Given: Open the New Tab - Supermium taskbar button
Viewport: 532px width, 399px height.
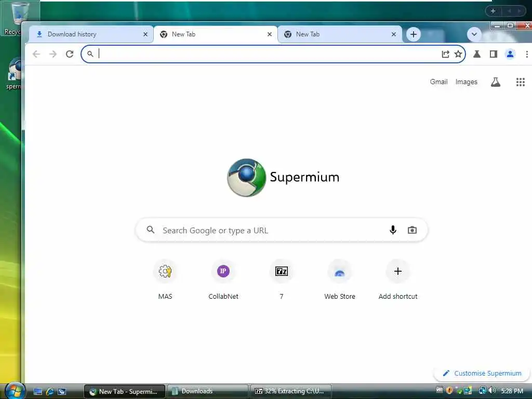Looking at the screenshot, I should (x=124, y=391).
